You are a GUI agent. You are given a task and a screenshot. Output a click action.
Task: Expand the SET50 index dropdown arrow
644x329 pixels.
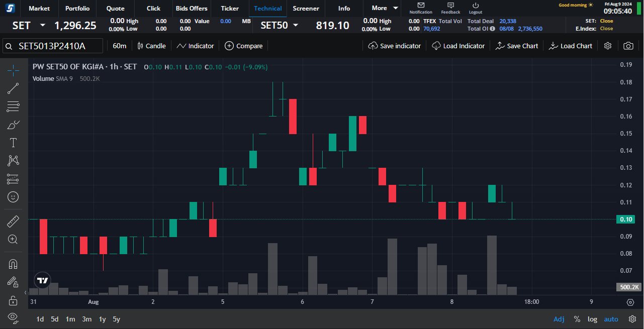295,25
